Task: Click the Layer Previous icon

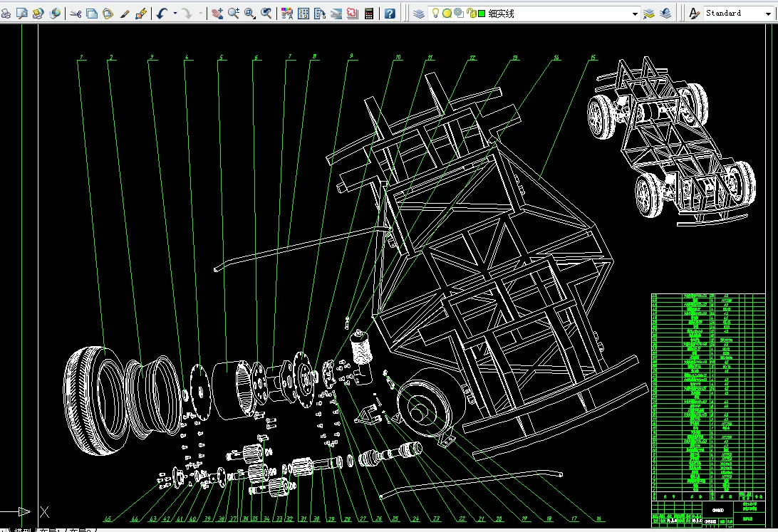Action: click(x=665, y=14)
